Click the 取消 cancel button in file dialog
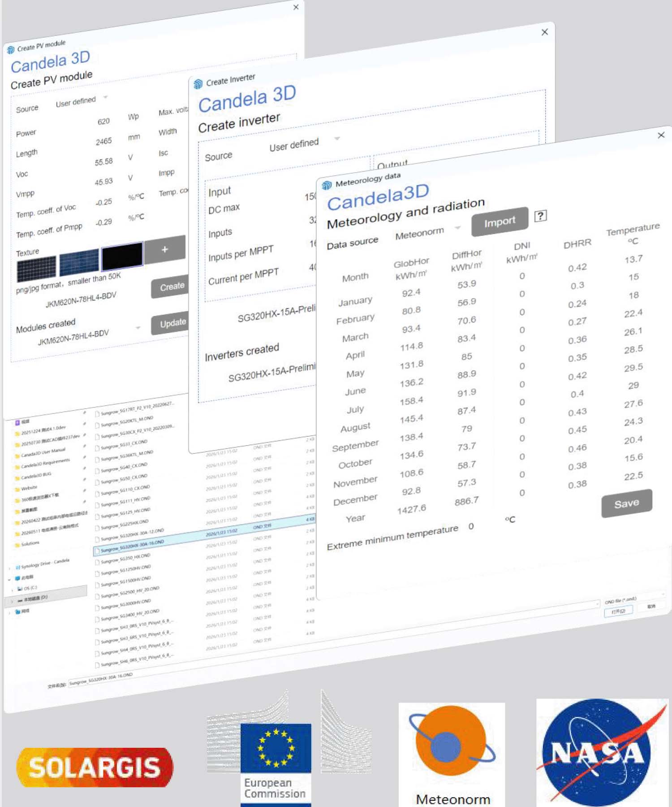This screenshot has height=807, width=672. coord(651,607)
